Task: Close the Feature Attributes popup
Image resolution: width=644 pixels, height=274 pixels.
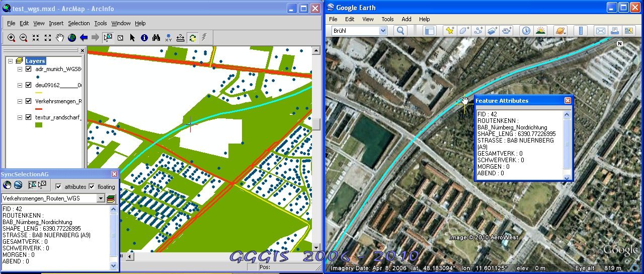Action: tap(568, 100)
